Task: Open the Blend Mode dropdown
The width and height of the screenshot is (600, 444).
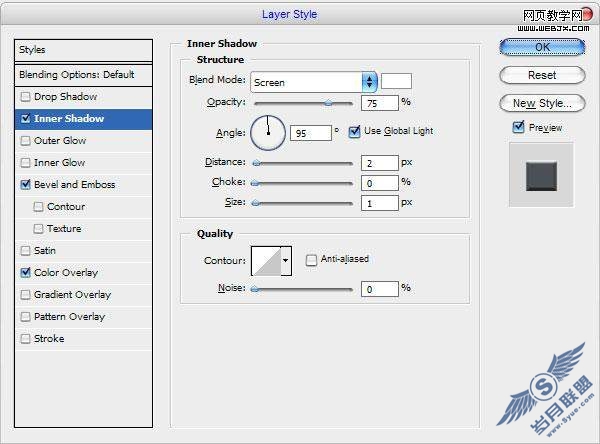Action: pos(314,82)
